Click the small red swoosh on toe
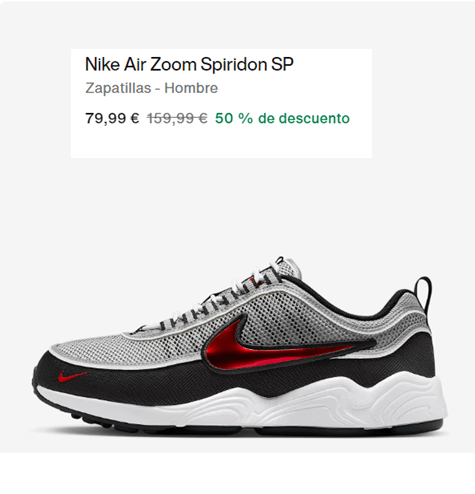Image resolution: width=475 pixels, height=494 pixels. point(71,377)
